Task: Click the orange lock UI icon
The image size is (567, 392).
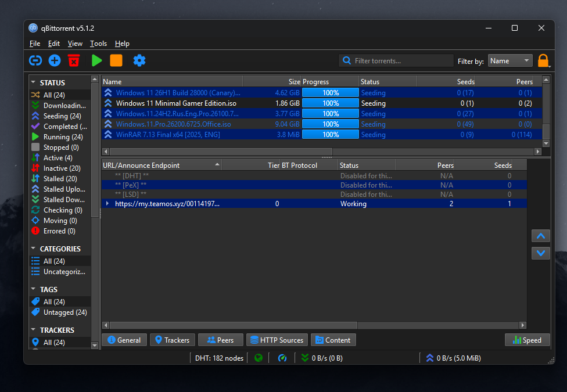Action: click(543, 60)
